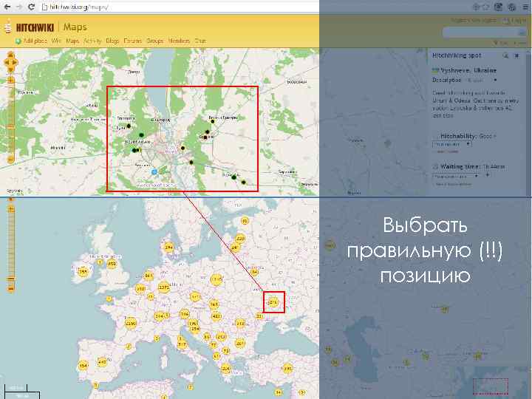
Task: Click the overview minimap rectangle
Action: tap(491, 386)
